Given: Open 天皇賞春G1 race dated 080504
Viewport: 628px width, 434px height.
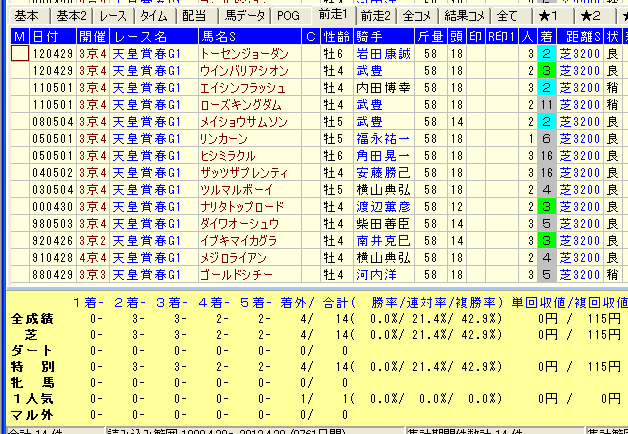Looking at the screenshot, I should tap(147, 122).
